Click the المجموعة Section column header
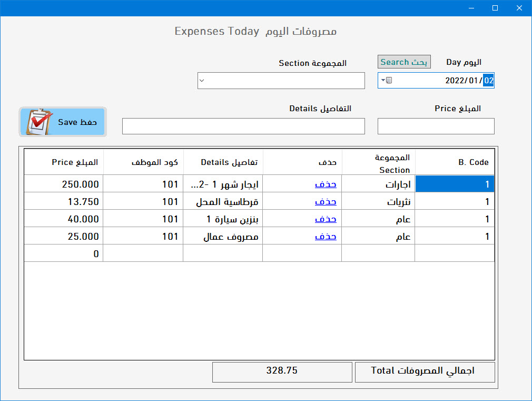This screenshot has width=532, height=401. point(378,162)
